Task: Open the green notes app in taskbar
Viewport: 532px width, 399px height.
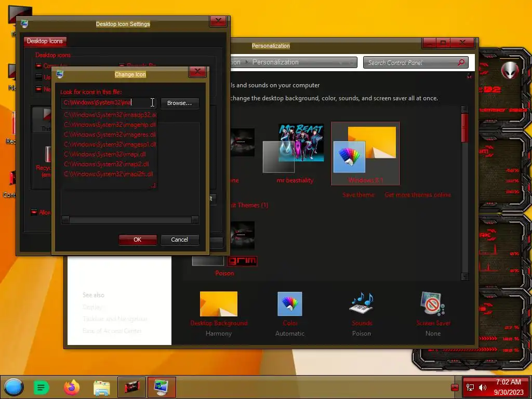Action: (41, 388)
